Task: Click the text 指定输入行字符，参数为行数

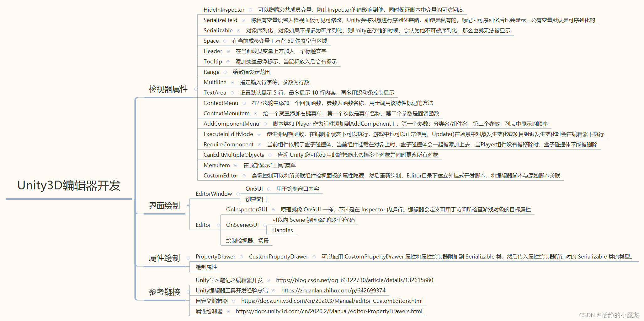Action: point(274,82)
